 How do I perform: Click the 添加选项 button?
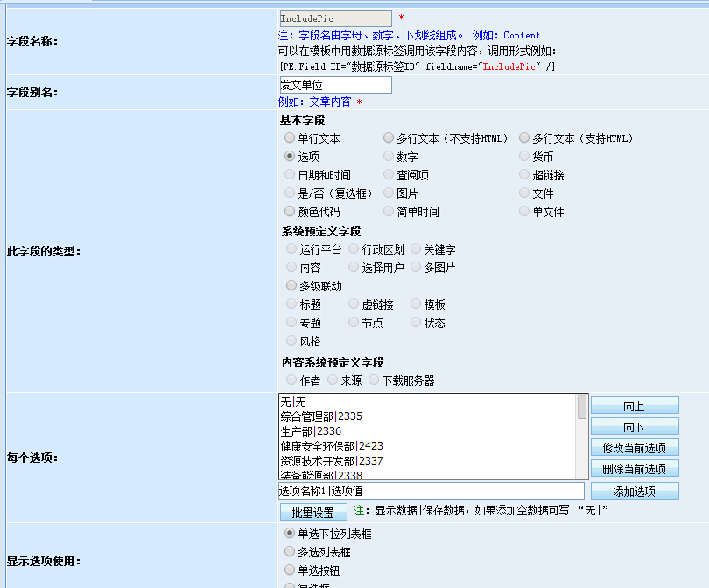click(634, 491)
